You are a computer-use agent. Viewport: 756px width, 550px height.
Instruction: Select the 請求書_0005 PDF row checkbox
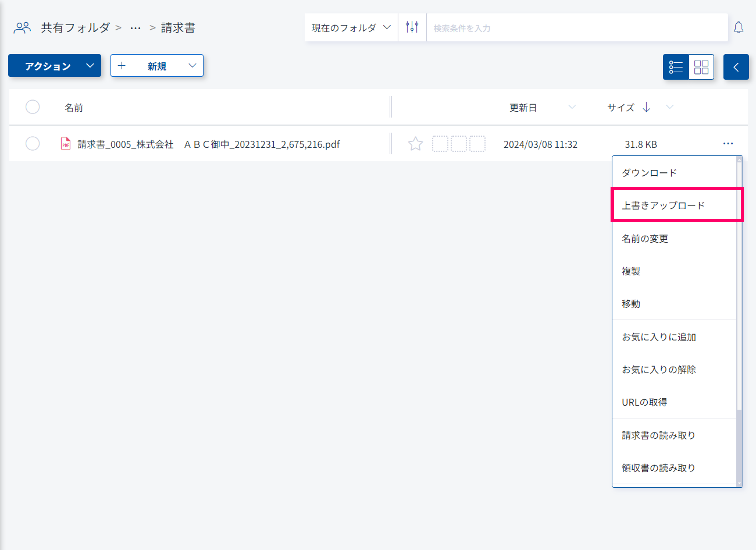point(33,144)
